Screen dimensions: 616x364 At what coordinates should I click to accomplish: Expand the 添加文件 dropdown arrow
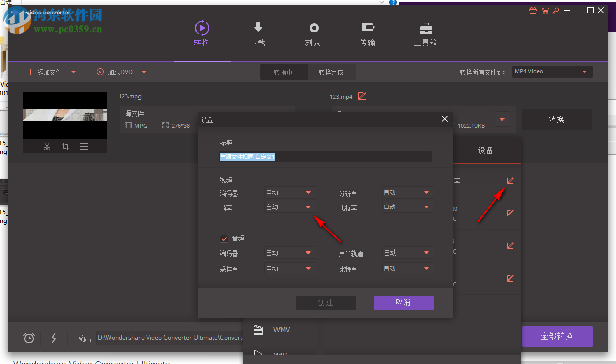(73, 72)
